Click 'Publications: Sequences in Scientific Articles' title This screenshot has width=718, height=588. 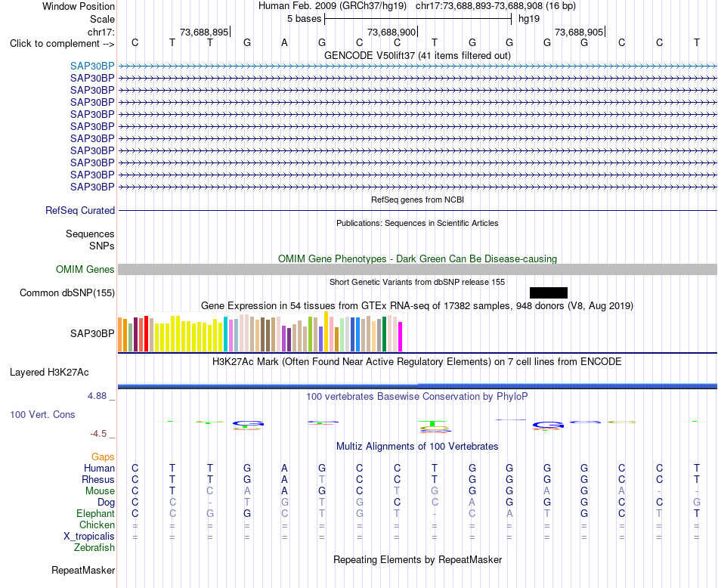(x=417, y=223)
